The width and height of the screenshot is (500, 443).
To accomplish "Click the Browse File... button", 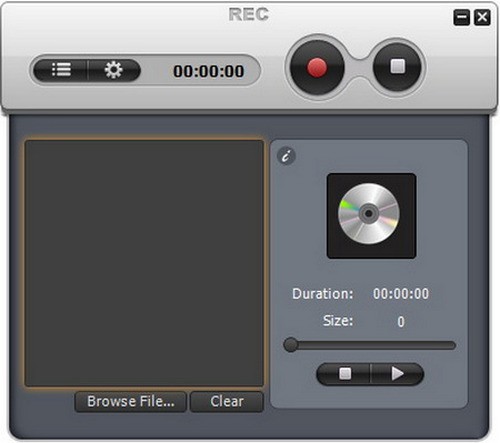I will [x=130, y=401].
